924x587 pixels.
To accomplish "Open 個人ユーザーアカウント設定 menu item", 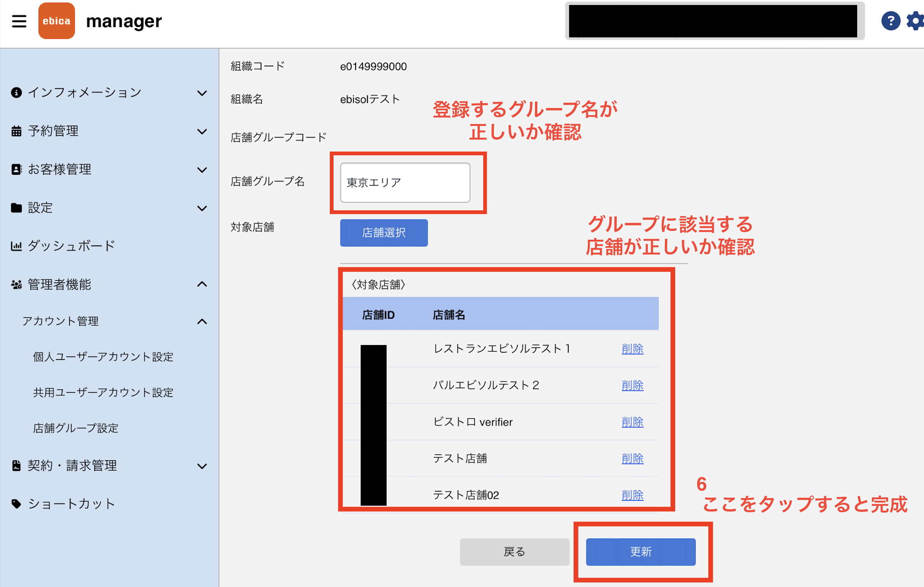I will [103, 357].
